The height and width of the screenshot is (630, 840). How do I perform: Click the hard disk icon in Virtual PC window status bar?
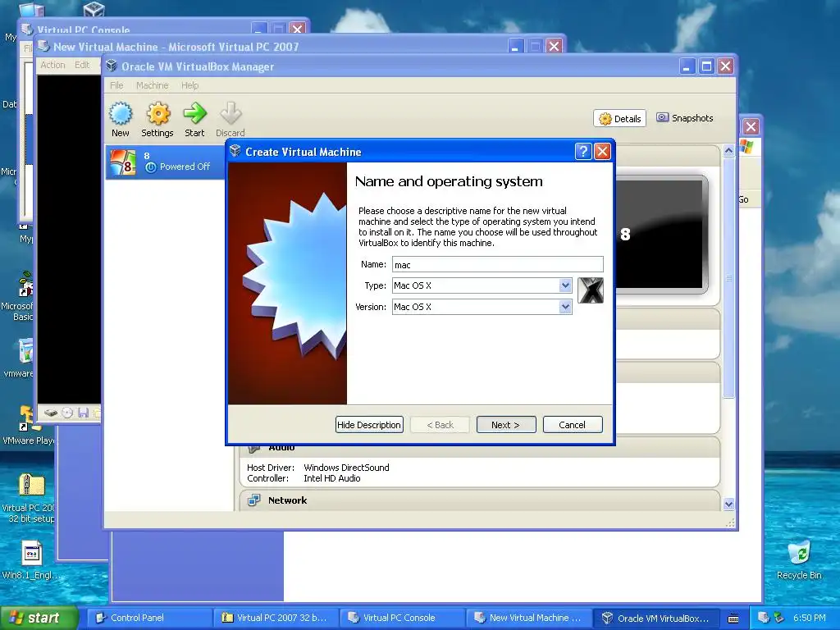coord(51,413)
